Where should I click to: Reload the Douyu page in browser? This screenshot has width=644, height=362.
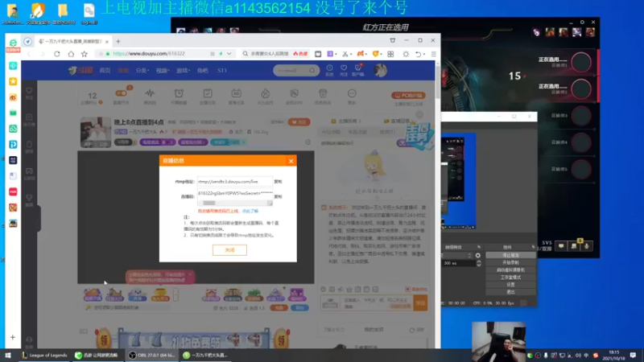(x=57, y=54)
